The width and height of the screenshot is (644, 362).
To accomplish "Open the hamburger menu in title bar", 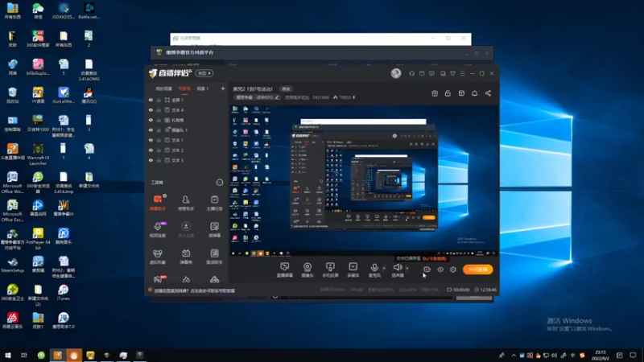I will pos(462,73).
